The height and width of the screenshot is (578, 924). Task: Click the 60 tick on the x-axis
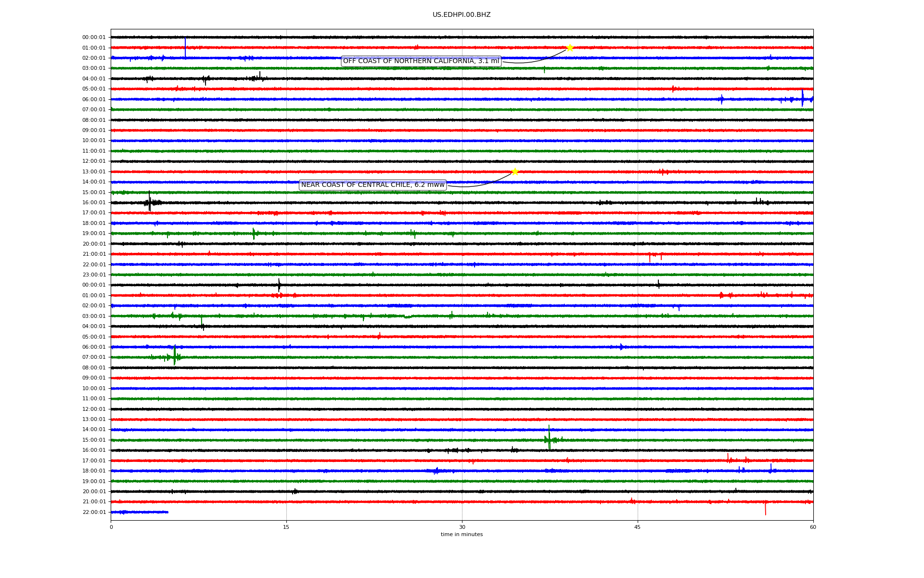(x=813, y=527)
